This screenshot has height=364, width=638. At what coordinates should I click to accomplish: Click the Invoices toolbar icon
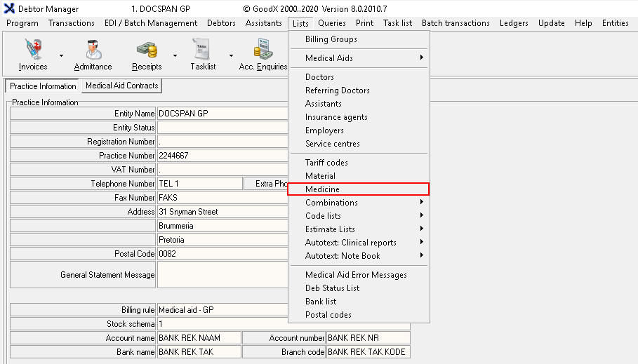(x=33, y=50)
